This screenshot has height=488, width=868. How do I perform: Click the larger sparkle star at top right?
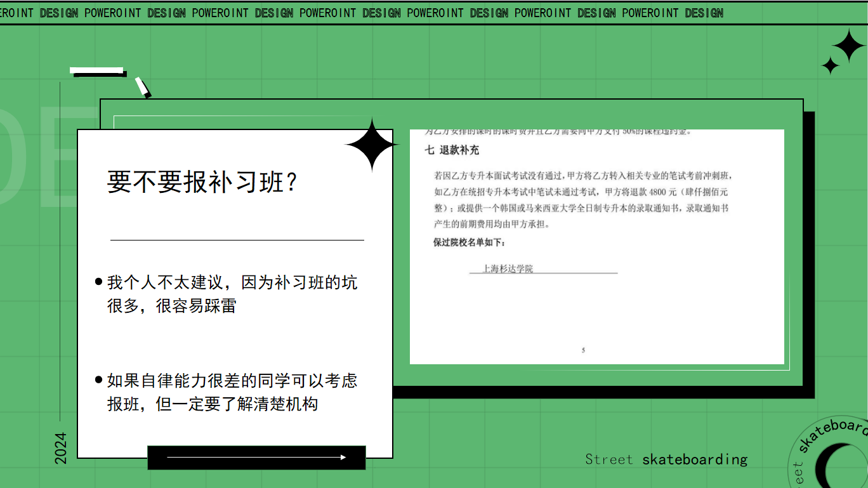click(848, 46)
